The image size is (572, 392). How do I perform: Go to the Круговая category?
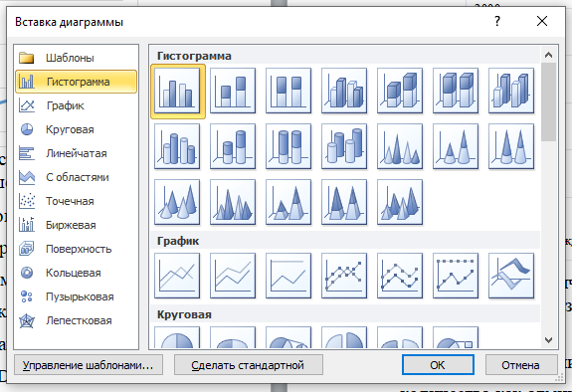tap(77, 129)
